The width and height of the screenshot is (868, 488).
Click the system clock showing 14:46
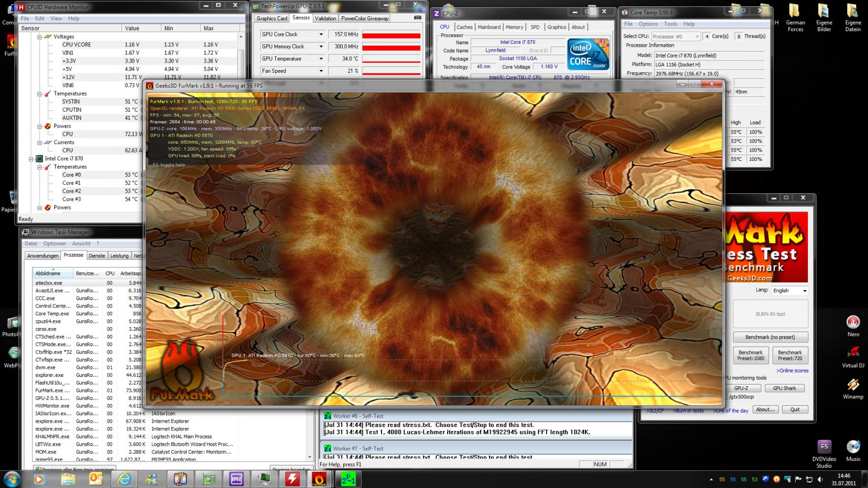[x=844, y=479]
